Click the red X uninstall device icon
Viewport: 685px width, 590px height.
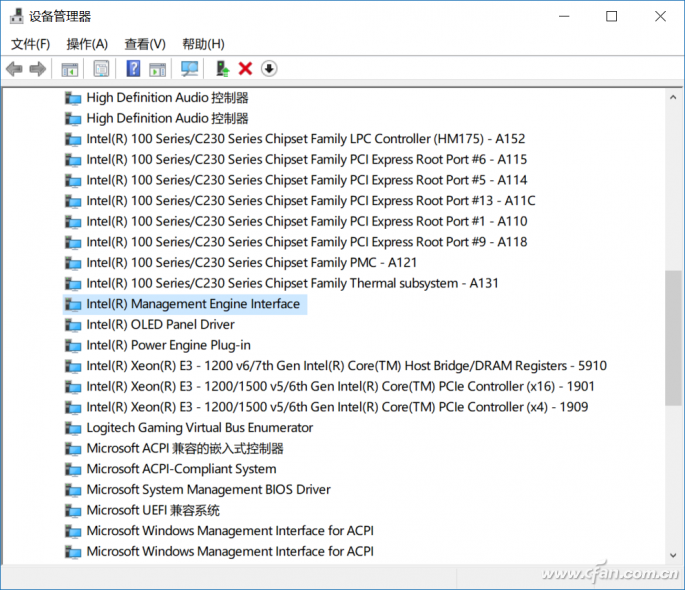(246, 69)
